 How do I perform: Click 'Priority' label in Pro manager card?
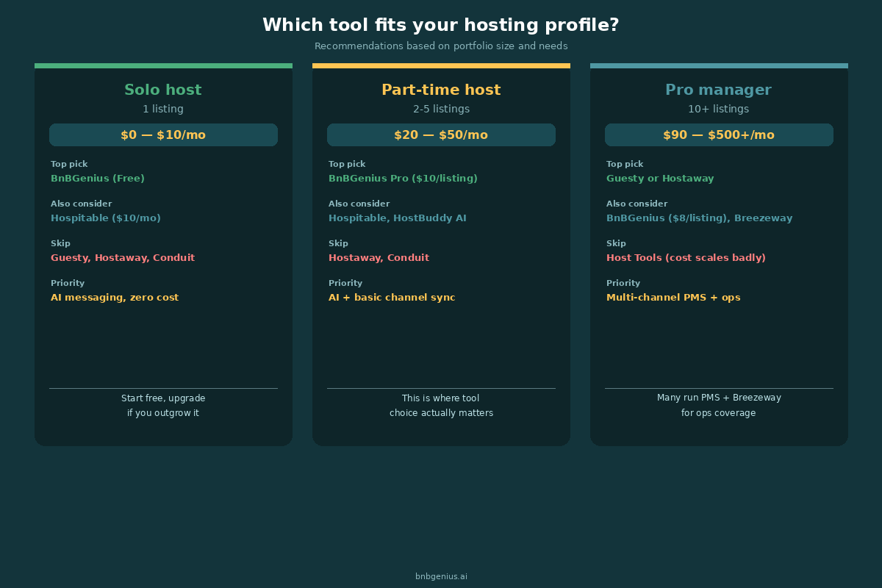pyautogui.click(x=623, y=283)
